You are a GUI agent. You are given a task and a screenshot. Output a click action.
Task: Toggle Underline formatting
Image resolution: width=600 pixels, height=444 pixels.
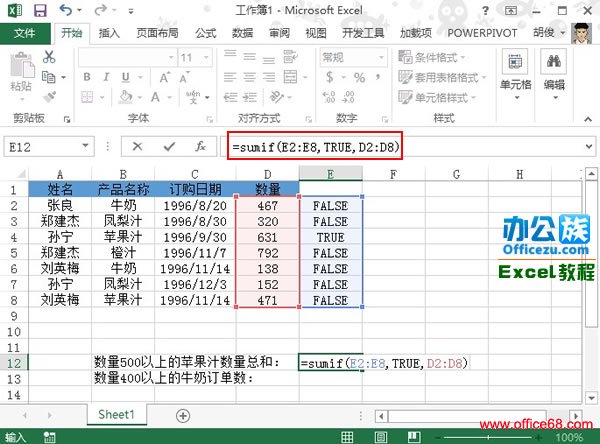click(x=126, y=77)
